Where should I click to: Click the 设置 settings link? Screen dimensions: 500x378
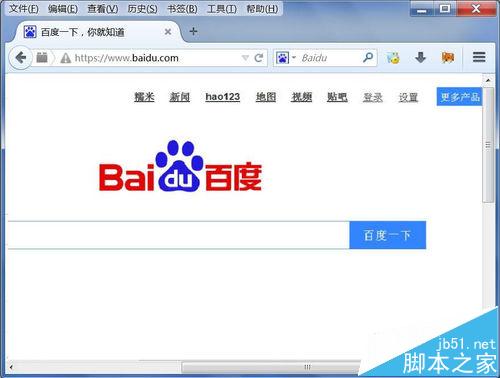[408, 97]
